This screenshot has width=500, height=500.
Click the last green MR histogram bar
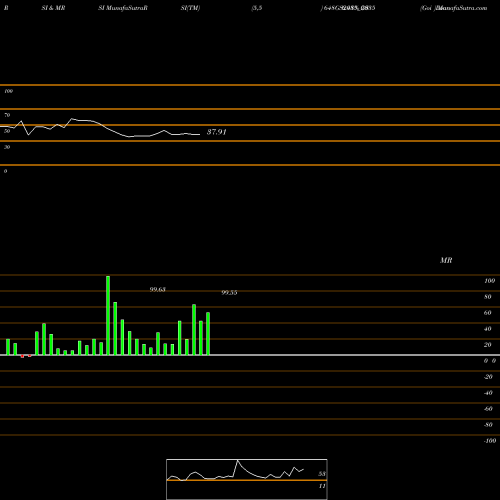click(x=208, y=334)
